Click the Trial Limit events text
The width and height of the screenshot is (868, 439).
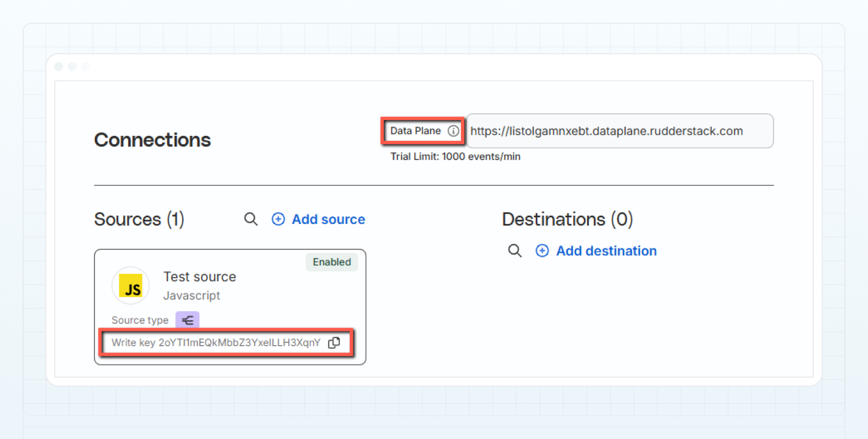[455, 157]
